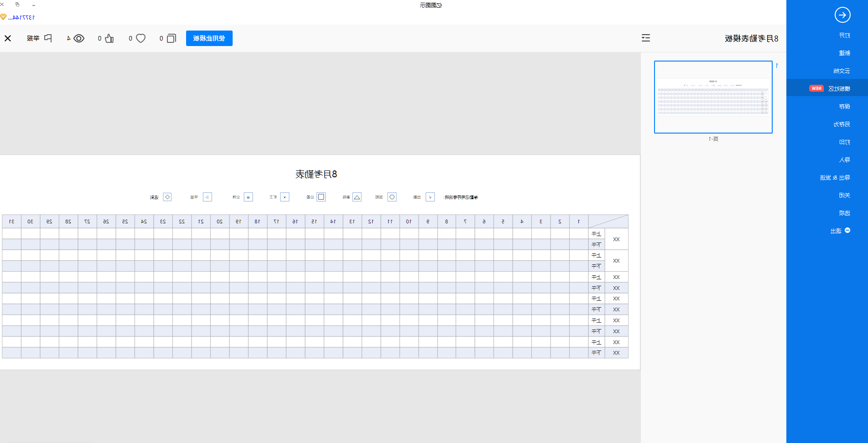Screen dimensions: 868x443
Task: Click the 考勤记号符号说明 legend label
Action: 461,197
